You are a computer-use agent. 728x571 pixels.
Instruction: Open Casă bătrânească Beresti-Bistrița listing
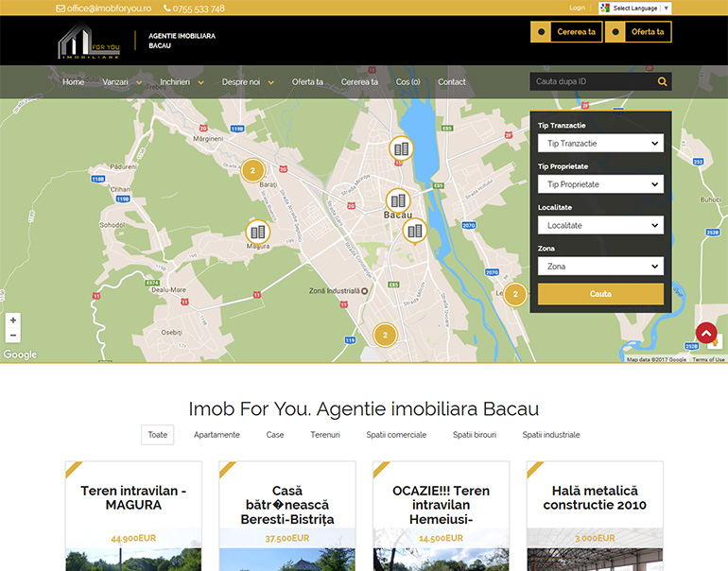286,505
